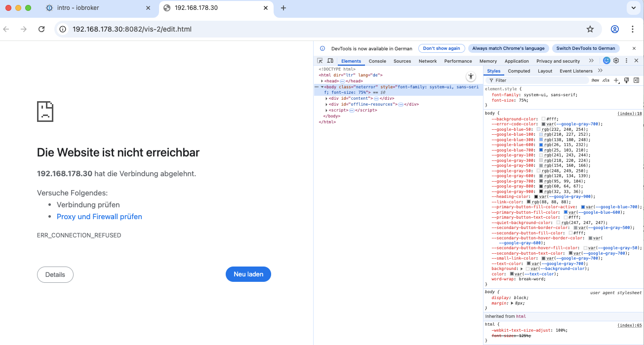
Task: Expand the div offline-resources node
Action: coord(326,104)
